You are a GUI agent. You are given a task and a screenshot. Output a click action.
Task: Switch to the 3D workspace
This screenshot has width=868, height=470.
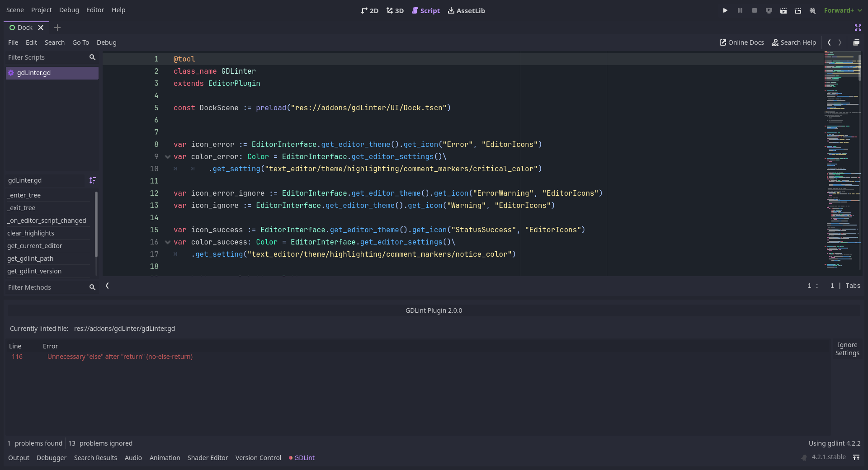click(x=395, y=10)
